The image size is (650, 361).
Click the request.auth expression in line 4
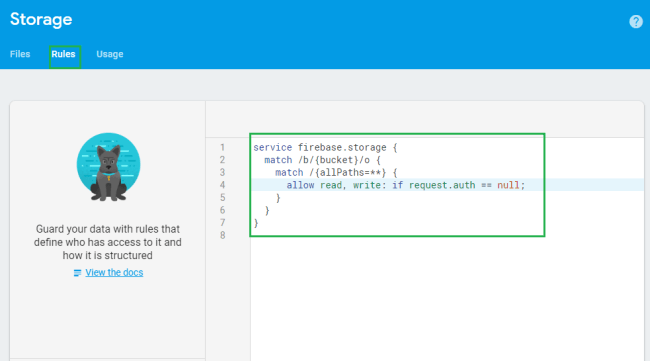click(x=442, y=185)
